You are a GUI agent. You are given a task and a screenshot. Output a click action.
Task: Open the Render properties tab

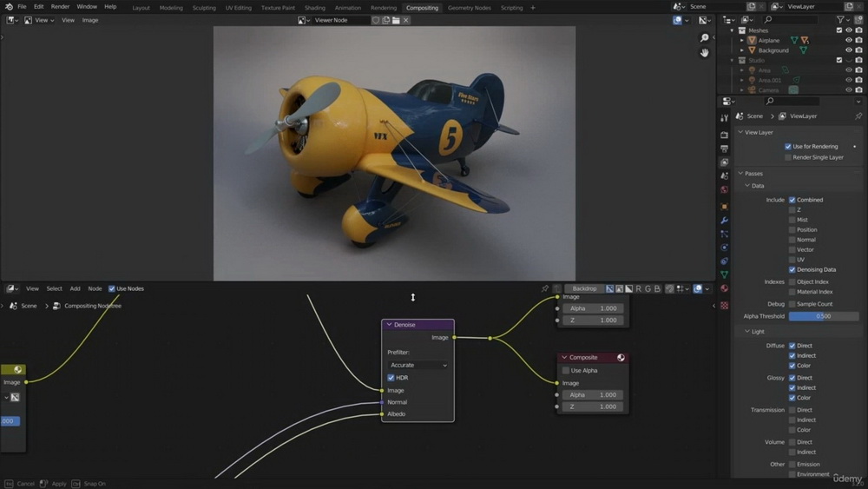(724, 135)
